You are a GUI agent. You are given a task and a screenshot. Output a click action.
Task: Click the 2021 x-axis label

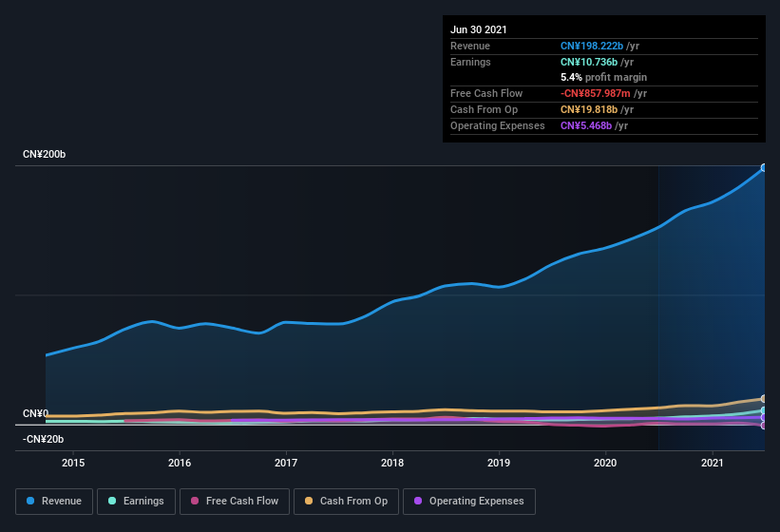click(713, 463)
